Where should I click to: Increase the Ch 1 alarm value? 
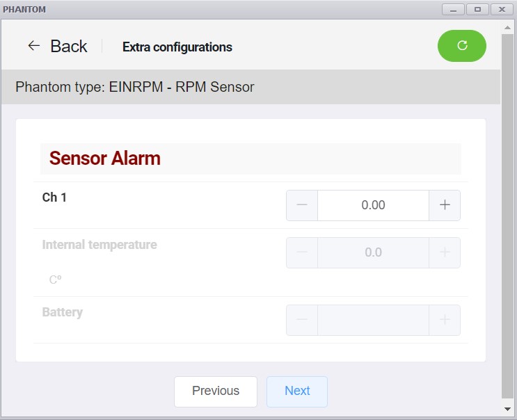click(445, 205)
